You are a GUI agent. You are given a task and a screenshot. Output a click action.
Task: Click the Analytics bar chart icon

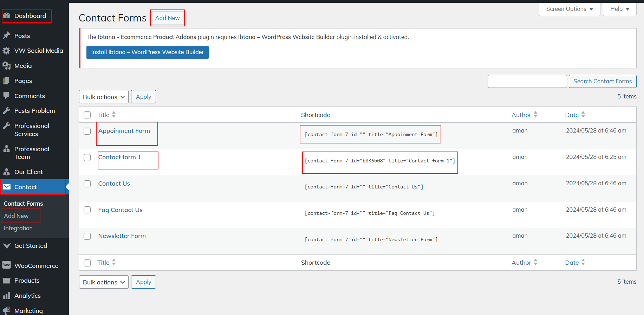pos(6,296)
